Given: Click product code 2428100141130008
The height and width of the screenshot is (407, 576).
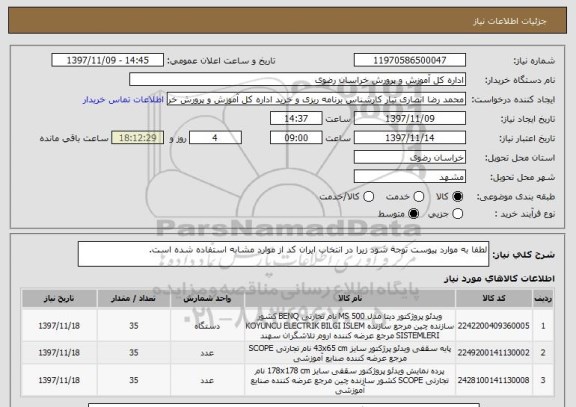Looking at the screenshot, I should pos(494,381).
